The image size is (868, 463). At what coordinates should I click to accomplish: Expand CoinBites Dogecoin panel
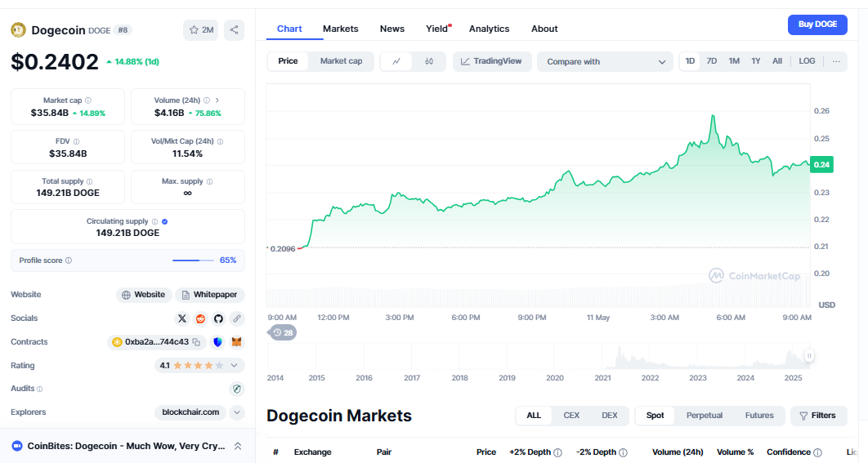point(238,446)
